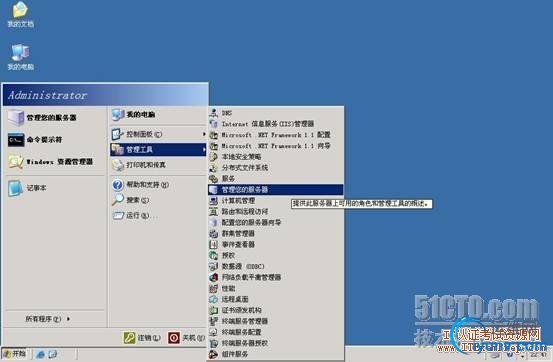This screenshot has width=553, height=362.
Task: Open 组件服务
Action: pyautogui.click(x=276, y=354)
